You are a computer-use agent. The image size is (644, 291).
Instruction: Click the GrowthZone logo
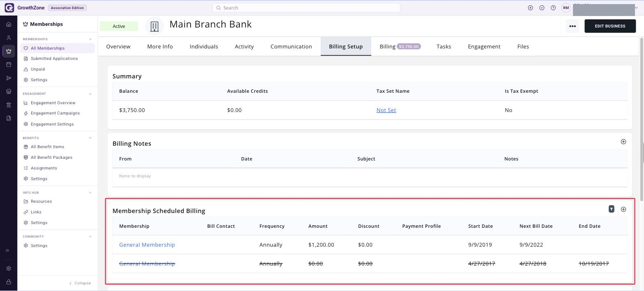(x=24, y=8)
